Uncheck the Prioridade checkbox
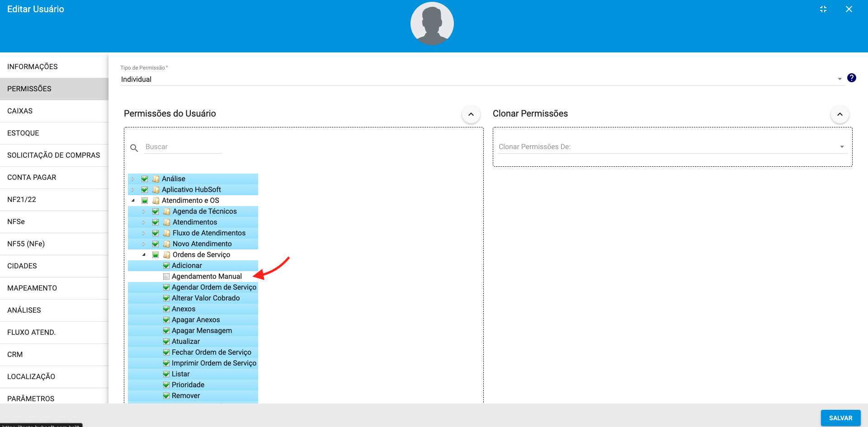The height and width of the screenshot is (427, 868). coord(166,385)
